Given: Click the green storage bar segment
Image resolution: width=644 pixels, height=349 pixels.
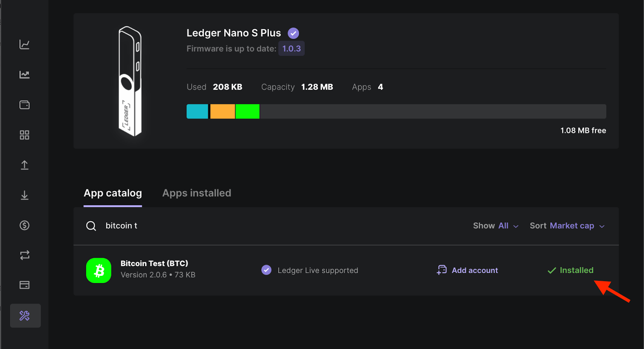Looking at the screenshot, I should pos(248,111).
